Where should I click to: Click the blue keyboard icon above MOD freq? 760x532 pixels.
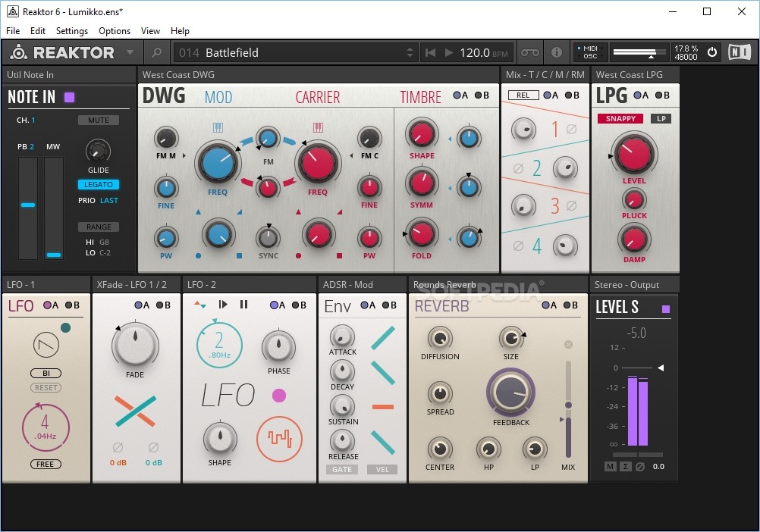(218, 128)
